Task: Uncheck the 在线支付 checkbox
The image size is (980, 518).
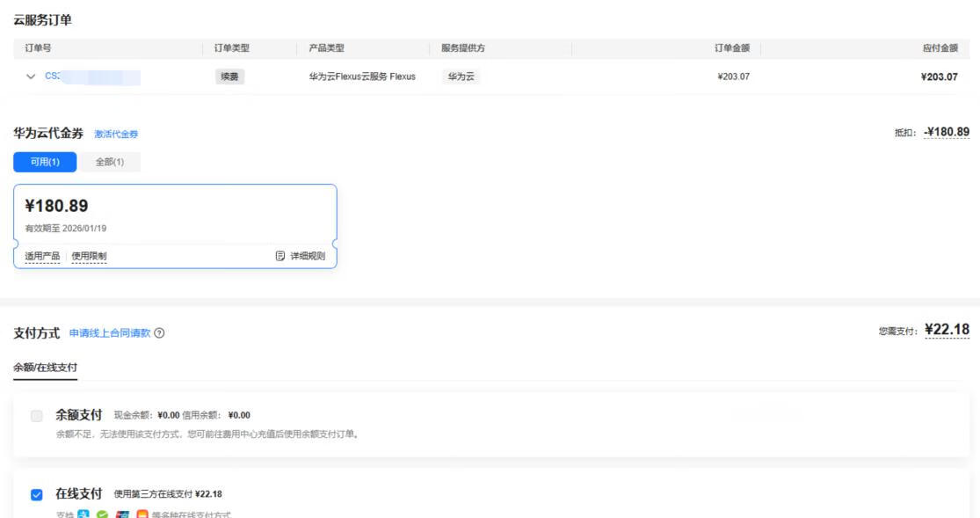Action: (37, 494)
